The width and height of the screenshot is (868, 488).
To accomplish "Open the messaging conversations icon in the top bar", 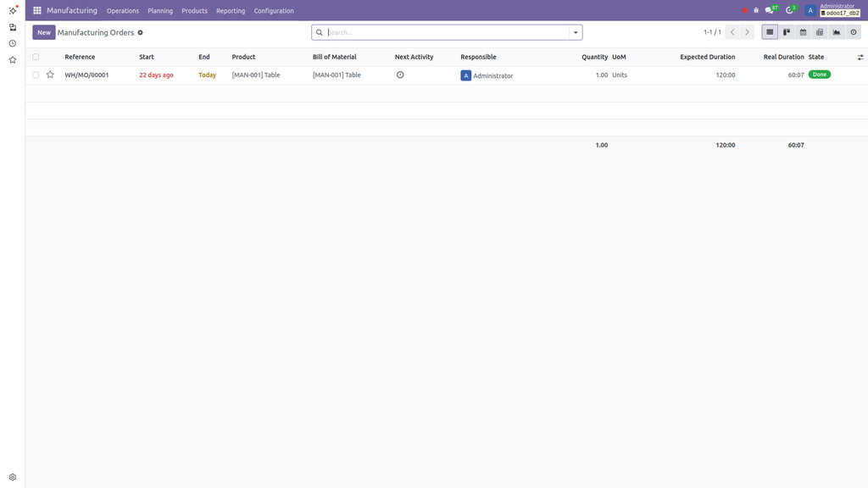I will 769,9.
